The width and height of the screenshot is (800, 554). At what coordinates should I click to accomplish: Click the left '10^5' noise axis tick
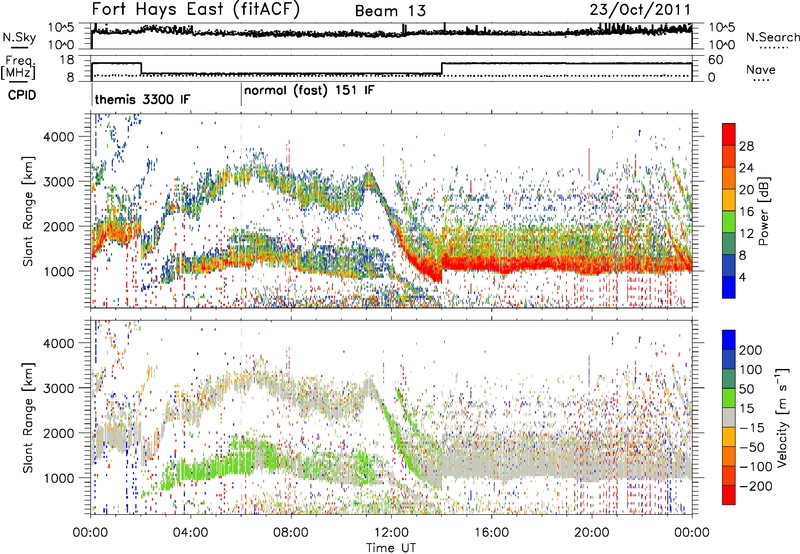coord(61,27)
